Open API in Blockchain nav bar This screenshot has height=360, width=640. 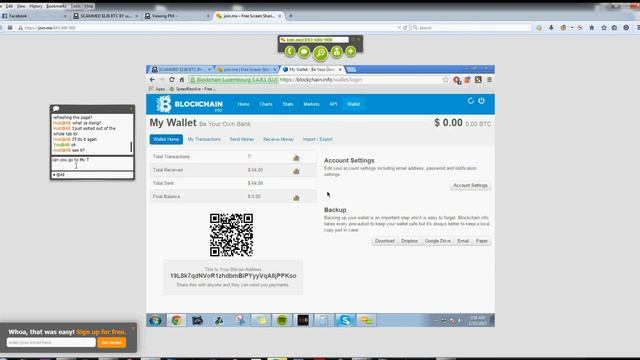click(333, 104)
